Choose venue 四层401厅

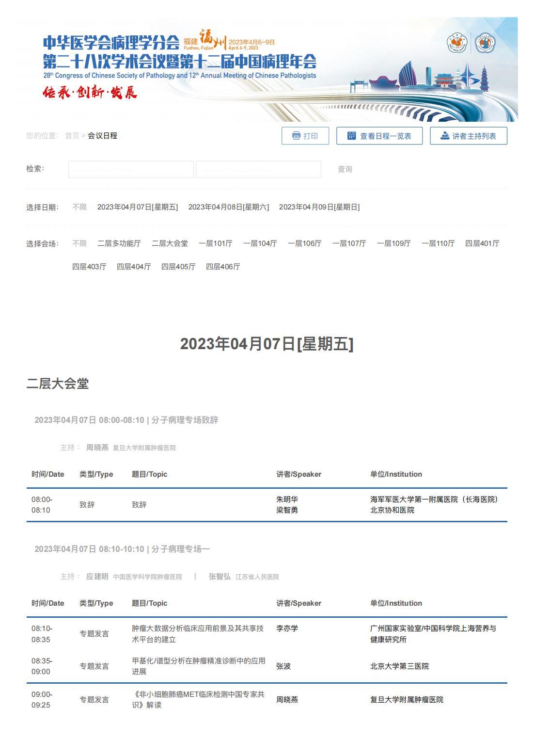[482, 243]
